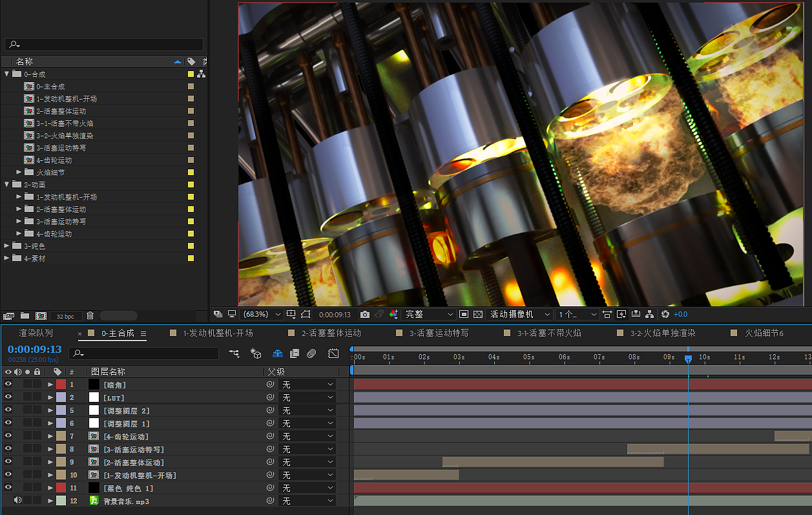Click the Project panel search field
Screen dimensions: 812x515
pos(104,45)
